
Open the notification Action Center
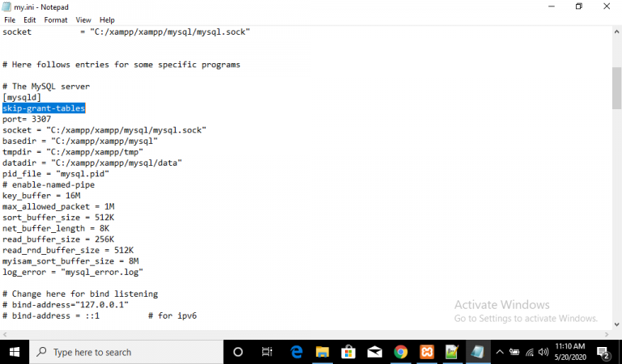pos(603,352)
